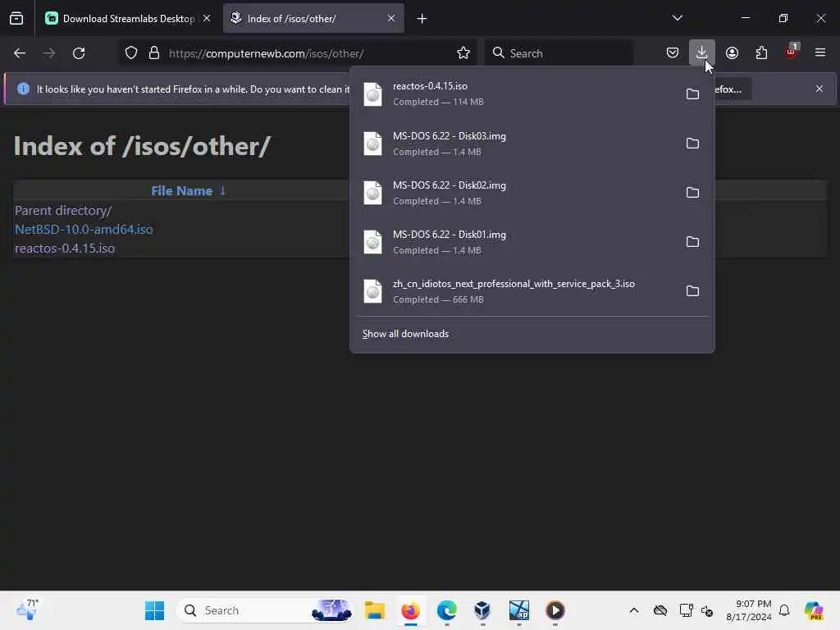Open the XP virtual machine taskbar icon
The image size is (840, 630).
click(x=518, y=610)
